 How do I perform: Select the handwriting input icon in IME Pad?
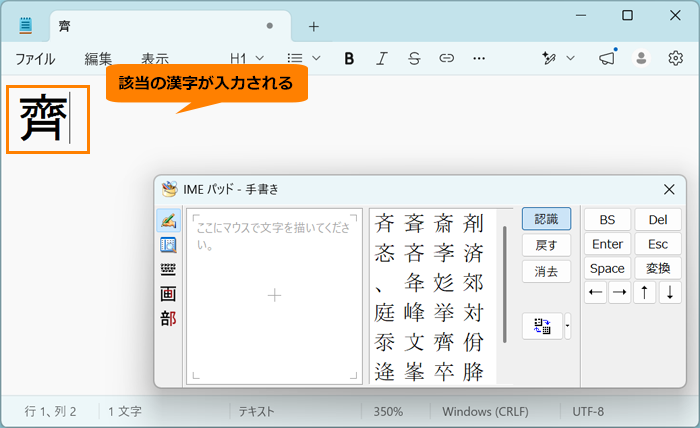pos(168,220)
